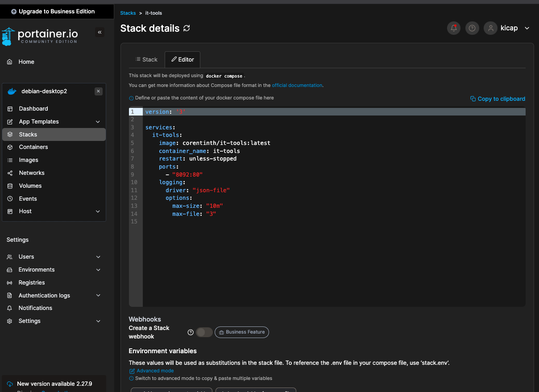This screenshot has width=539, height=392.
Task: Click the webhook help question-mark icon
Action: [x=191, y=332]
